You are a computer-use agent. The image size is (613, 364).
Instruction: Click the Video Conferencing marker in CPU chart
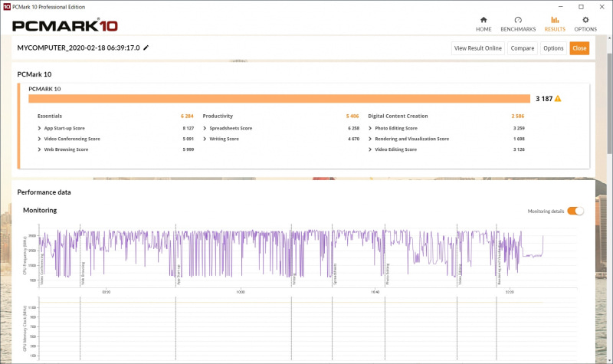point(42,269)
